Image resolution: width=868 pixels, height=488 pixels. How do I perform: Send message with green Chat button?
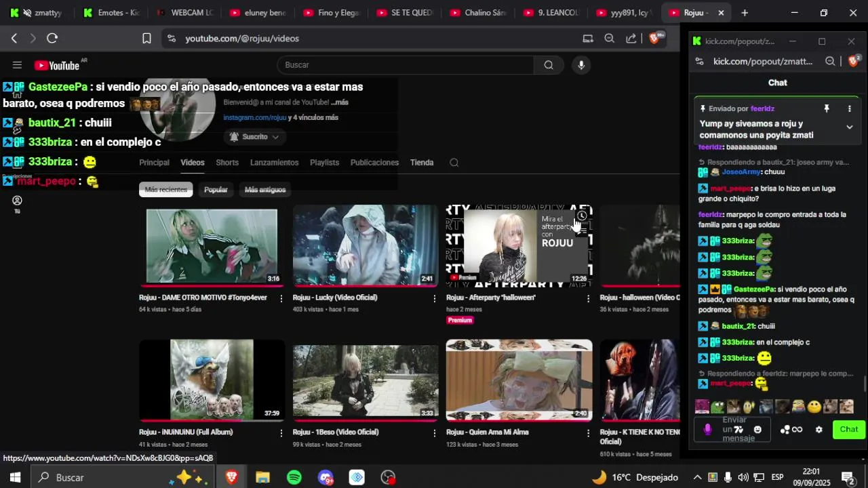point(849,430)
